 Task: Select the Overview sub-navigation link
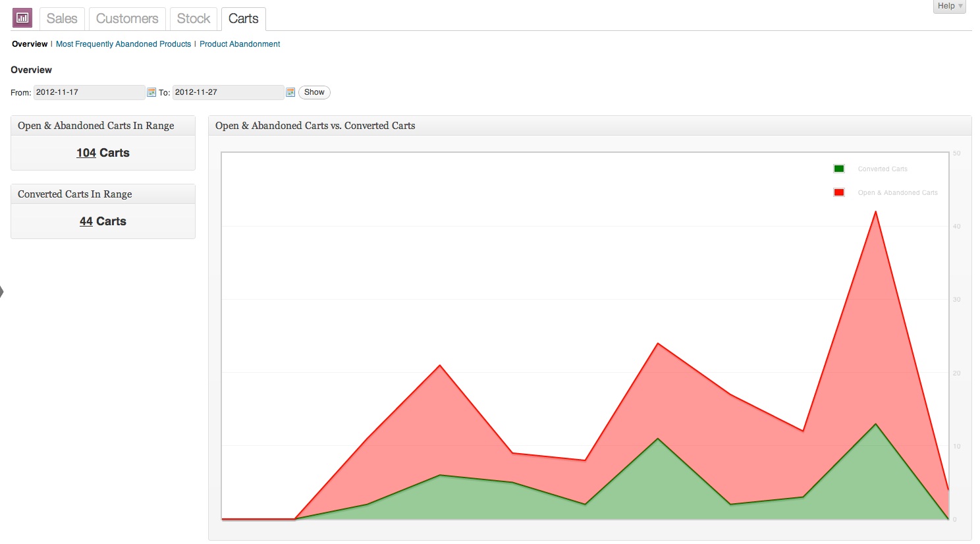point(30,44)
